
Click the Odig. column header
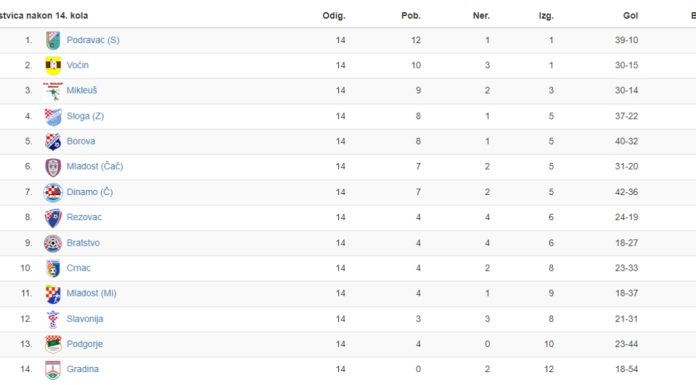(x=334, y=16)
